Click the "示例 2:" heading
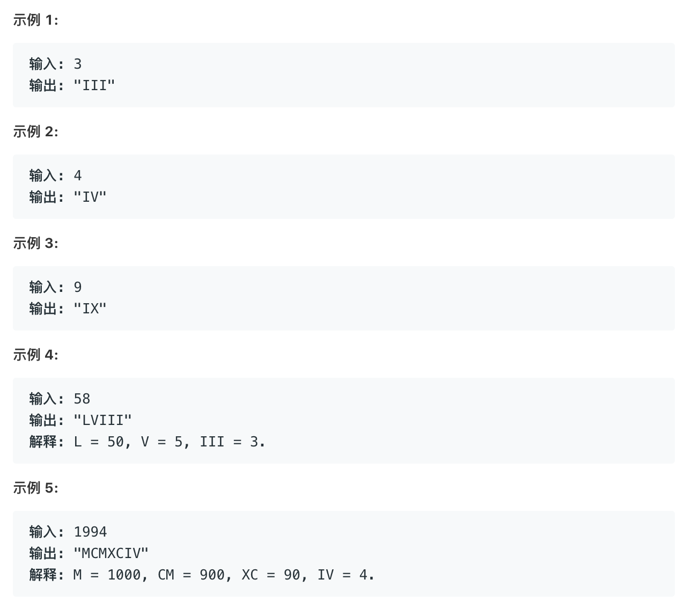 pyautogui.click(x=35, y=132)
